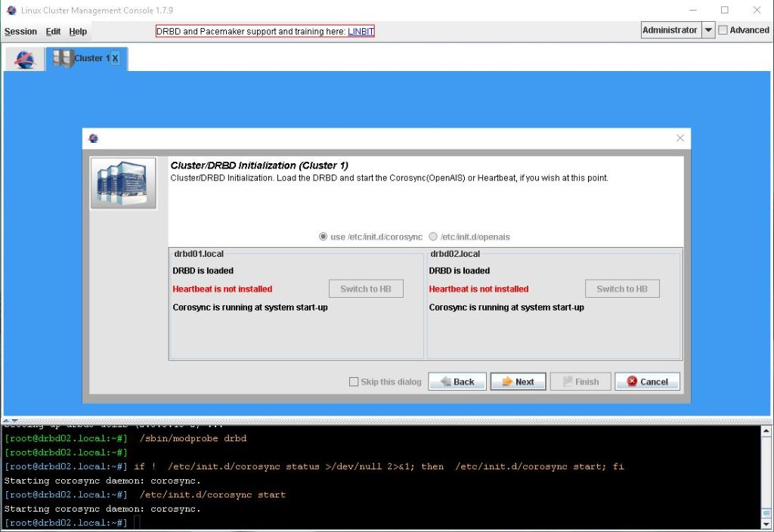Click the terminal scrollbar thumb
Viewport: 774px width, 532px height.
766,513
